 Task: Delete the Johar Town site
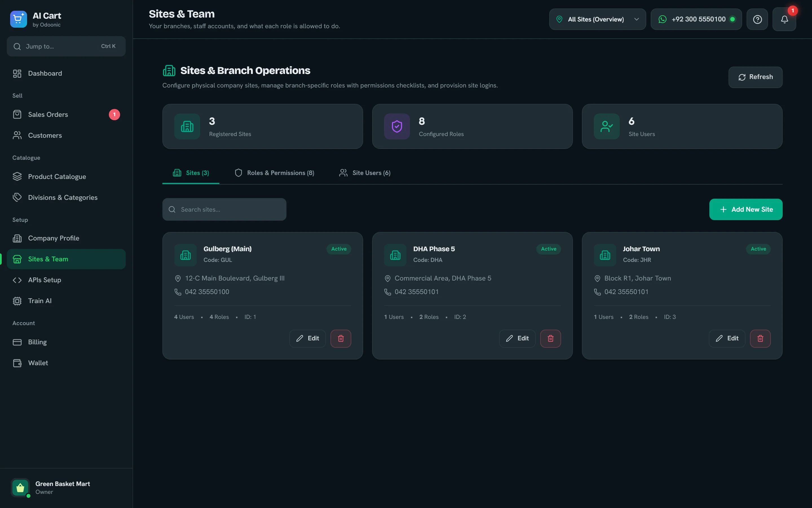[x=760, y=338]
